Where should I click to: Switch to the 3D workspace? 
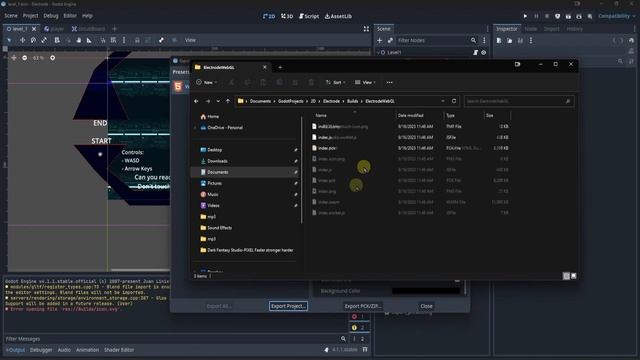tap(287, 16)
